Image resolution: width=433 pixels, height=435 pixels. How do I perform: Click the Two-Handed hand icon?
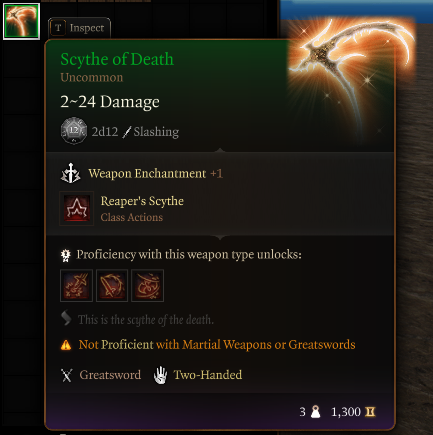(160, 375)
